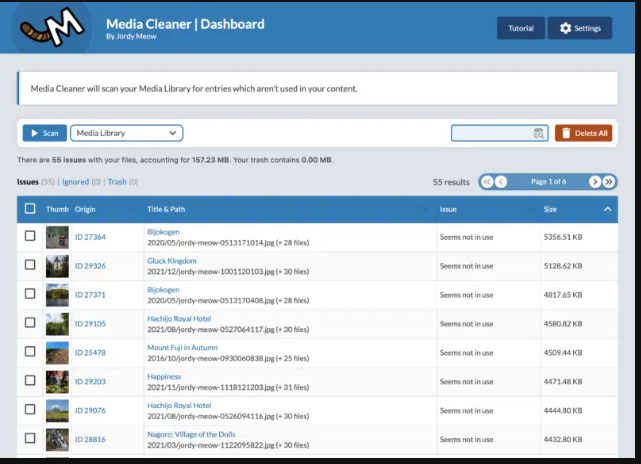Check the box for ID 25478
Image resolution: width=641 pixels, height=464 pixels.
pos(30,352)
